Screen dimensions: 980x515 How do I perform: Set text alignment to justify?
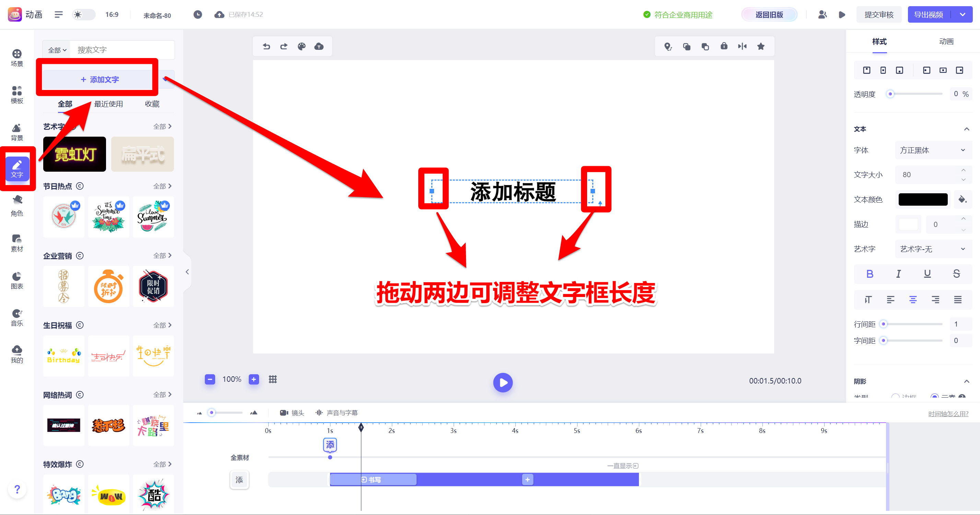(x=958, y=300)
